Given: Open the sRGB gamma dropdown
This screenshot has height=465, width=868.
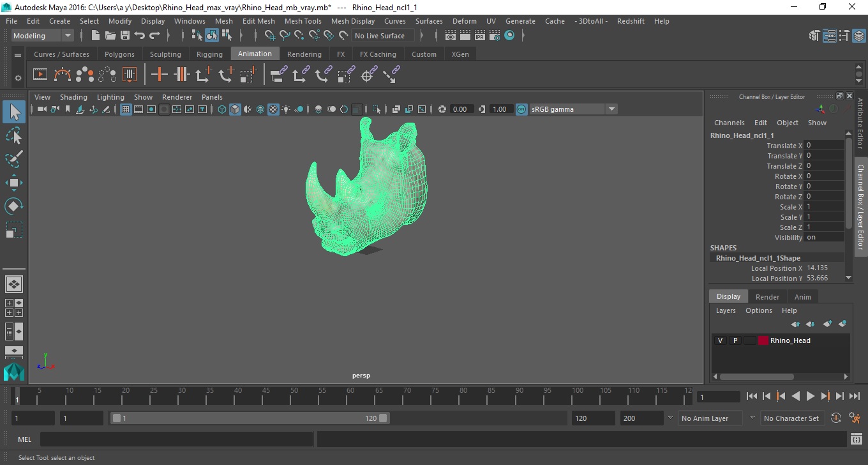Looking at the screenshot, I should click(573, 109).
